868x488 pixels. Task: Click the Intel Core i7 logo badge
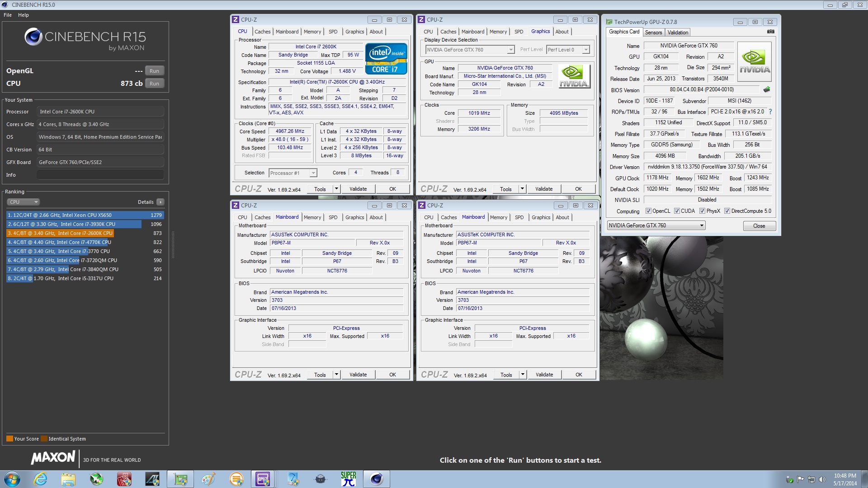[x=386, y=59]
